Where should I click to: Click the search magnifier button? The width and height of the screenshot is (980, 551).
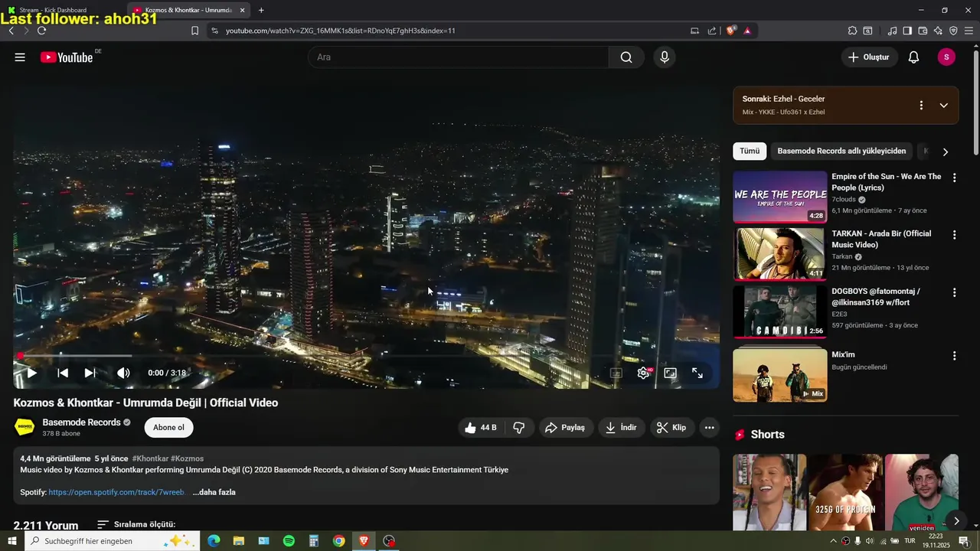coord(626,57)
